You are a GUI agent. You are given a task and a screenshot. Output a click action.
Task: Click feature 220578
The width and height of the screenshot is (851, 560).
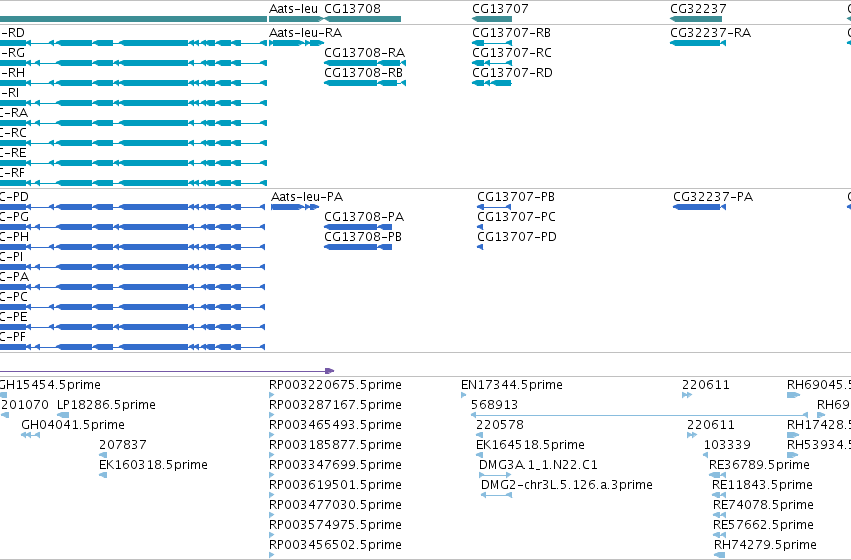click(479, 435)
